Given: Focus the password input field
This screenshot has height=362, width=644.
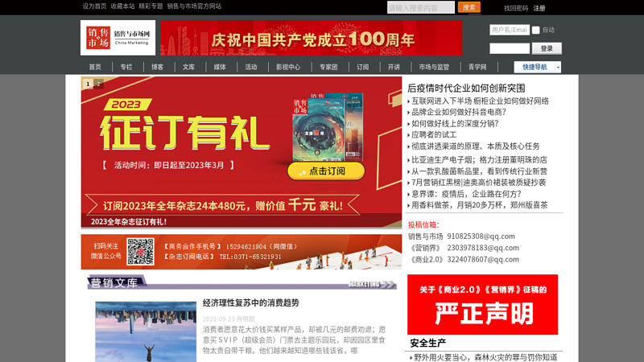Looking at the screenshot, I should click(x=510, y=48).
